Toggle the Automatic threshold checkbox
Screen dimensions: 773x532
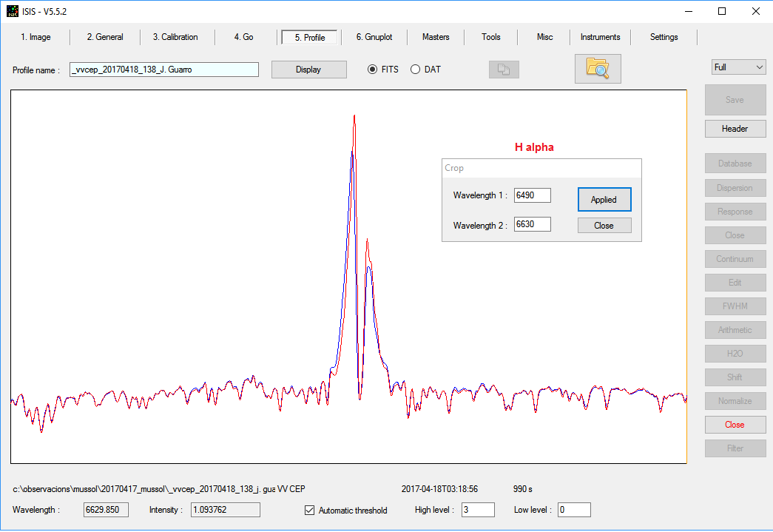click(x=310, y=510)
